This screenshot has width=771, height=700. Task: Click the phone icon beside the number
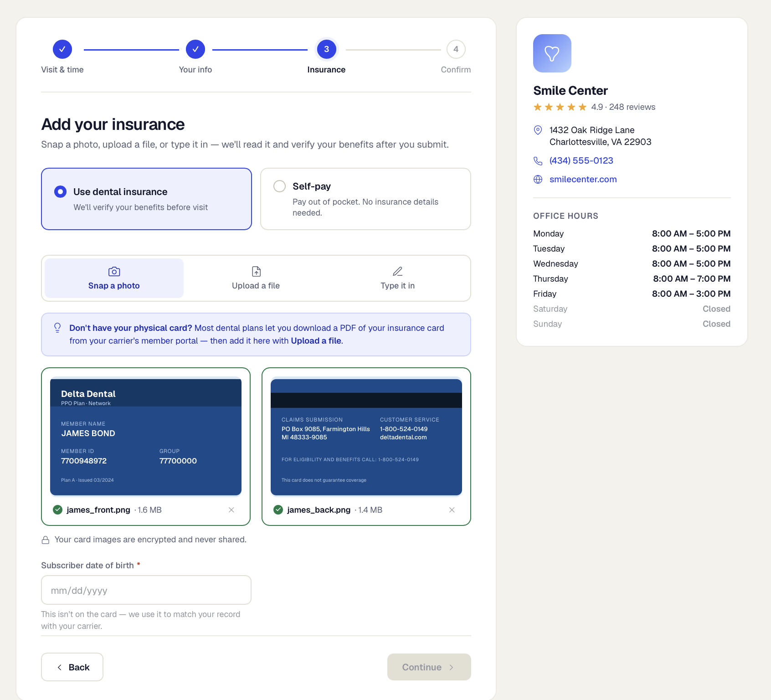coord(538,161)
